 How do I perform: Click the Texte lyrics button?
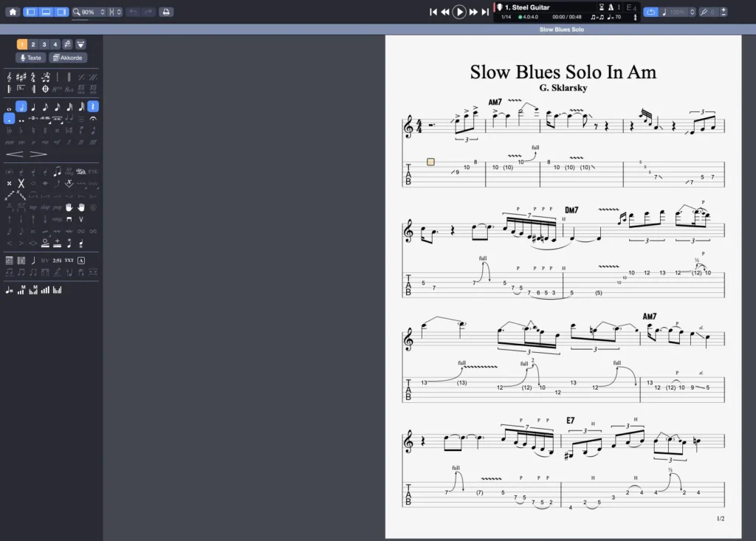(x=31, y=58)
